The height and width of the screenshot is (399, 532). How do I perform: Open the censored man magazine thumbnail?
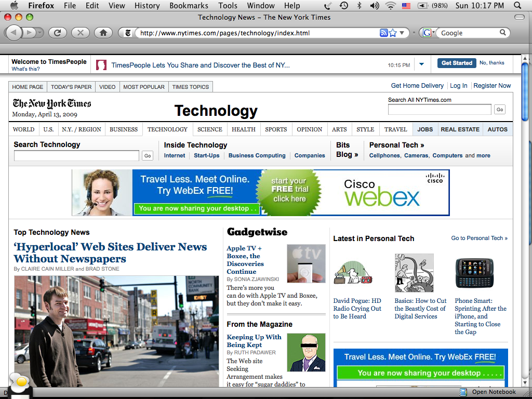(306, 352)
